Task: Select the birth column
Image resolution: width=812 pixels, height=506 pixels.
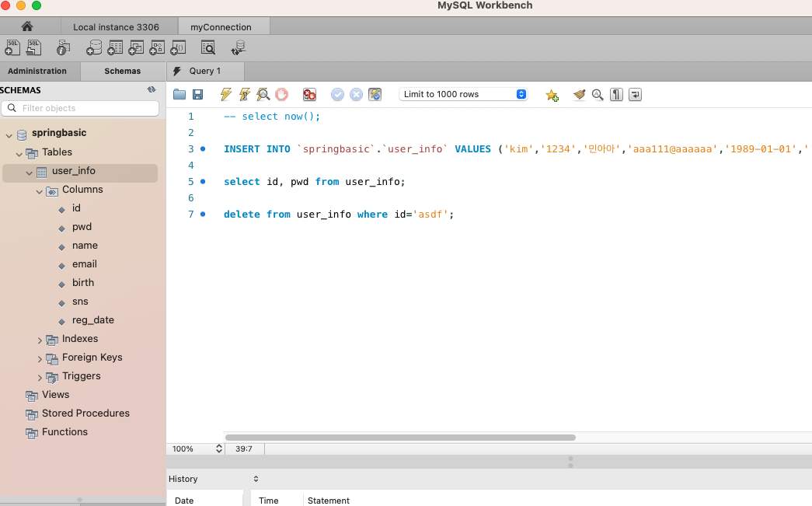Action: click(83, 283)
